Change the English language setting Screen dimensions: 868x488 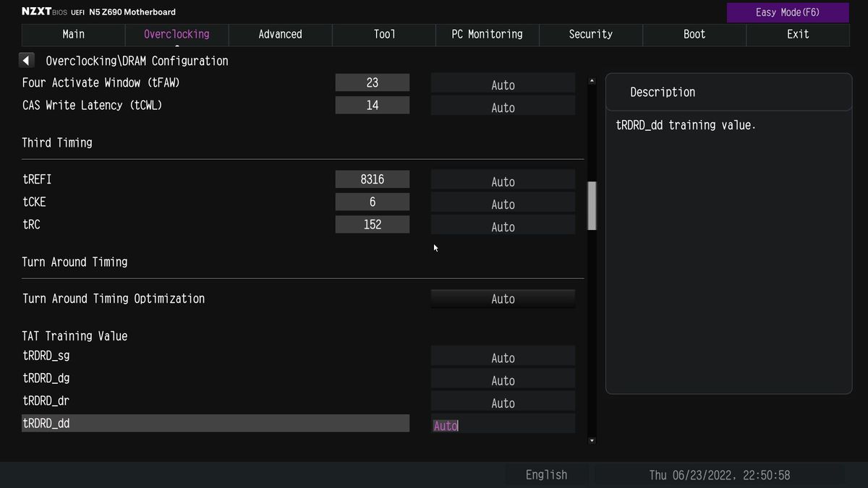click(x=546, y=474)
